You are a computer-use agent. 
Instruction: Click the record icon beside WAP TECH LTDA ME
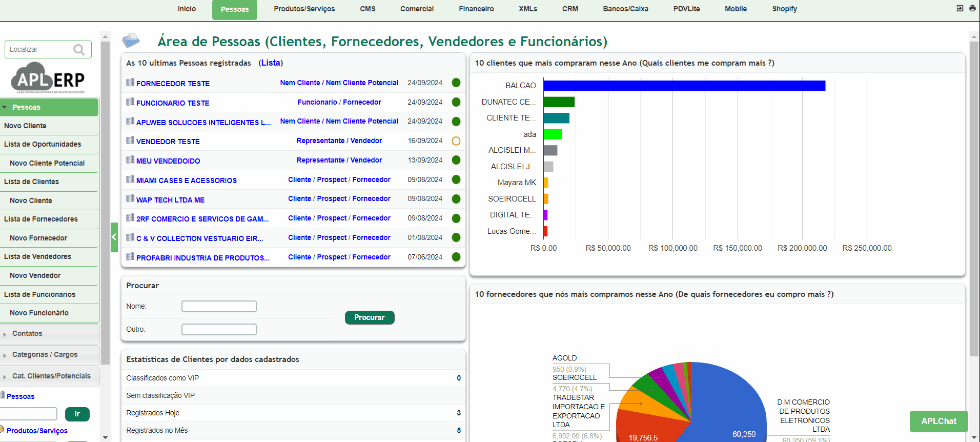[x=130, y=198]
